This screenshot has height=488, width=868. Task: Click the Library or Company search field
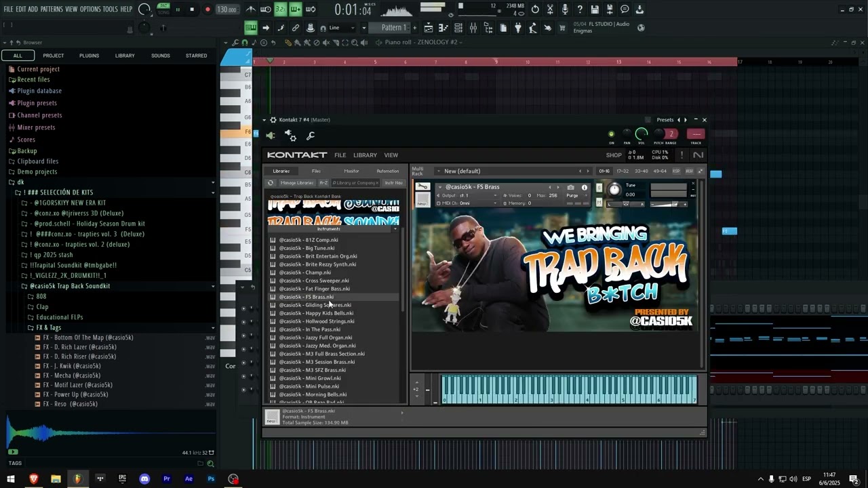pyautogui.click(x=355, y=183)
